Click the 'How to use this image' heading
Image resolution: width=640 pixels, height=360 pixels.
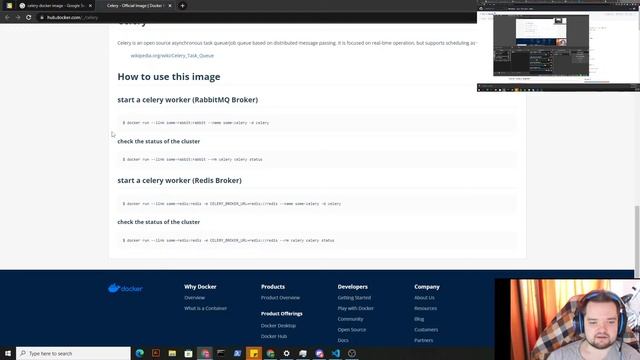point(169,77)
